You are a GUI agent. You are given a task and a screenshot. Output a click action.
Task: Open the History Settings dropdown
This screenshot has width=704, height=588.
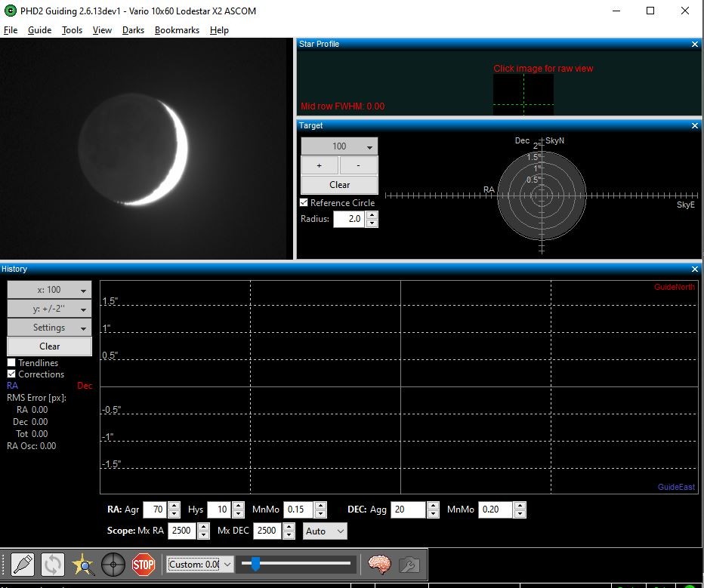click(x=49, y=328)
